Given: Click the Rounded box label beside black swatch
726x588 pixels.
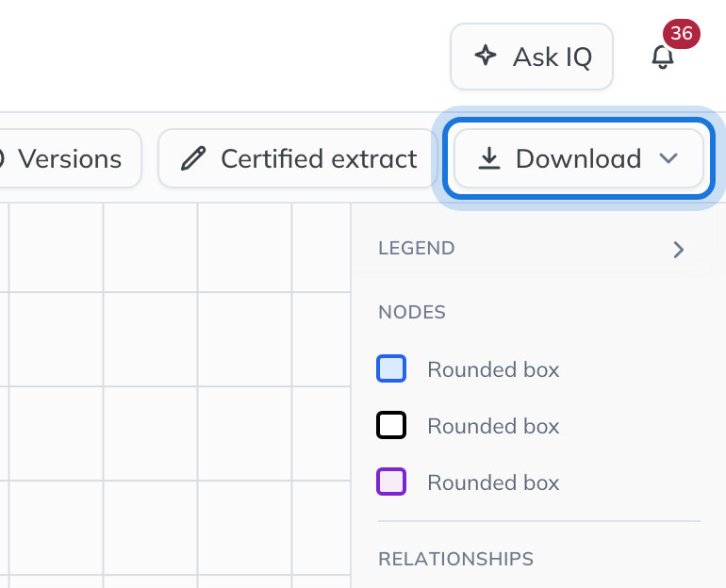Looking at the screenshot, I should [x=493, y=426].
